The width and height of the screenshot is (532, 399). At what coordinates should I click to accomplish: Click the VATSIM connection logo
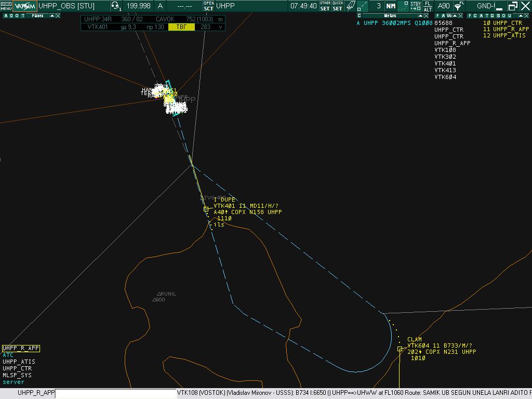click(x=25, y=6)
